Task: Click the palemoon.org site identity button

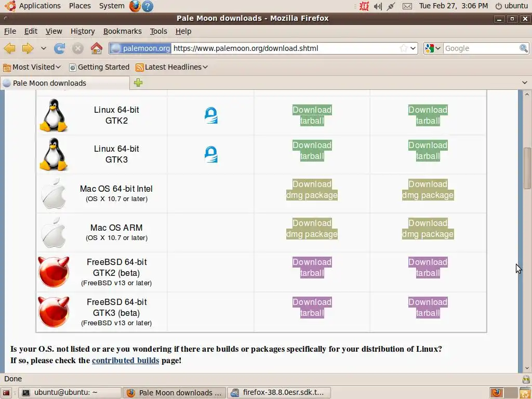Action: 140,48
